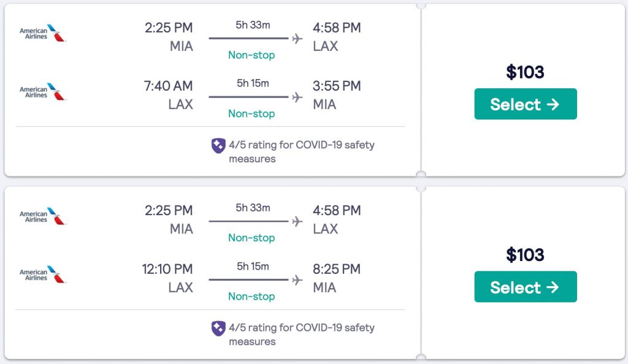The height and width of the screenshot is (364, 628).
Task: Click the 3:55 PM MIA arrival time
Action: 336,86
